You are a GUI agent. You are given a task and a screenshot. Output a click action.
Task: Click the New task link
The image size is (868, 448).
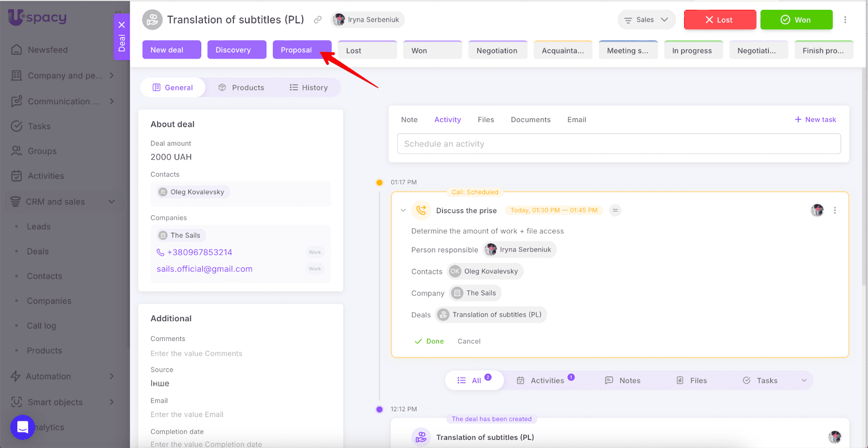pyautogui.click(x=815, y=120)
